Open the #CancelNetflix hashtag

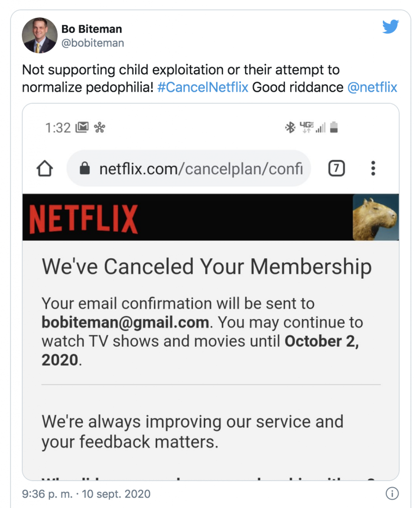click(x=202, y=88)
